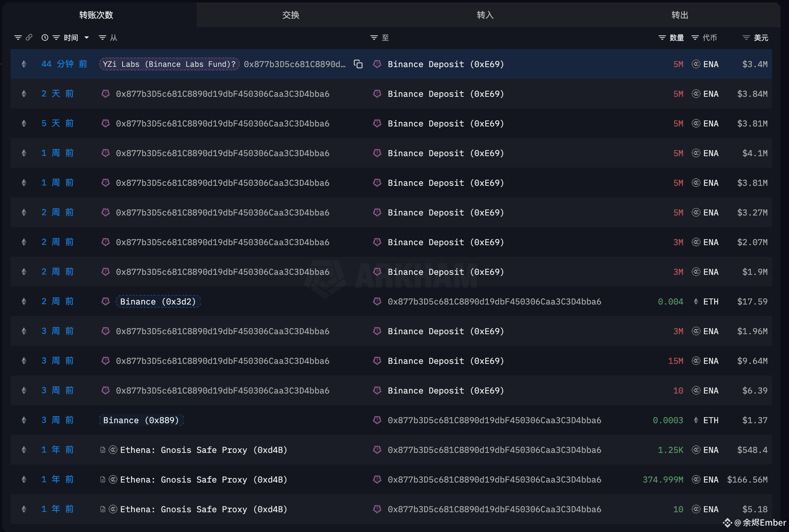
Task: Click the Binance (0x3d2) sender tag
Action: [x=158, y=301]
